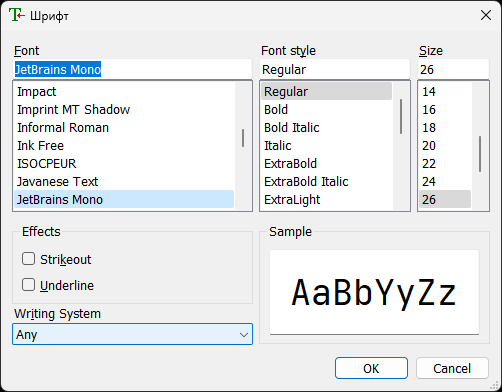Choose Bold Italic font style
The height and width of the screenshot is (392, 502).
click(326, 127)
